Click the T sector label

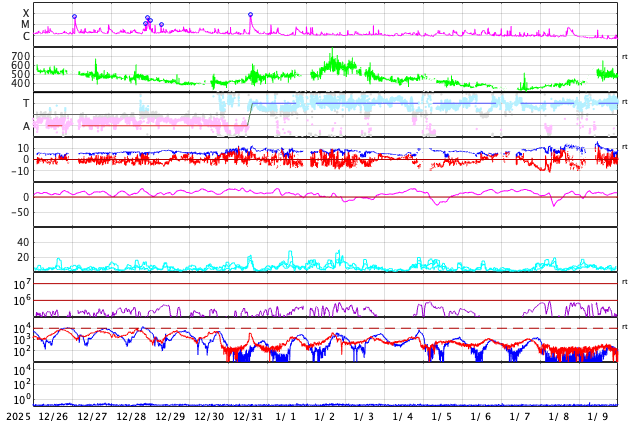26,103
